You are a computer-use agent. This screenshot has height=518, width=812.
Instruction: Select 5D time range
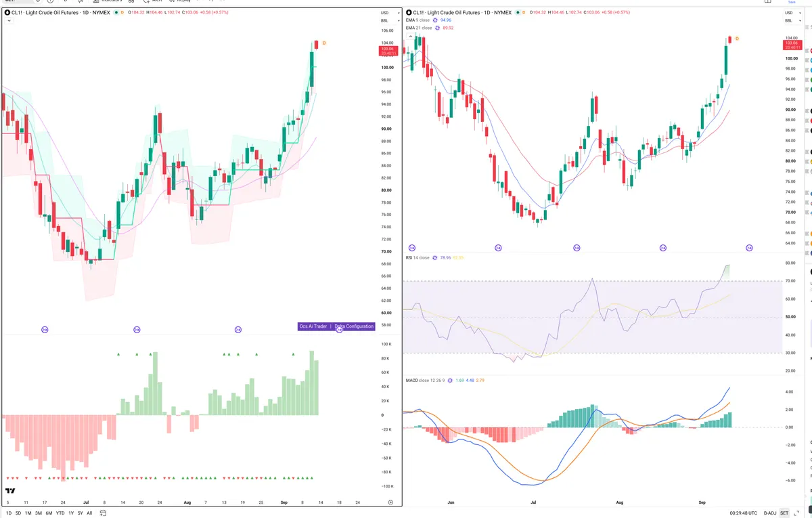tap(18, 513)
